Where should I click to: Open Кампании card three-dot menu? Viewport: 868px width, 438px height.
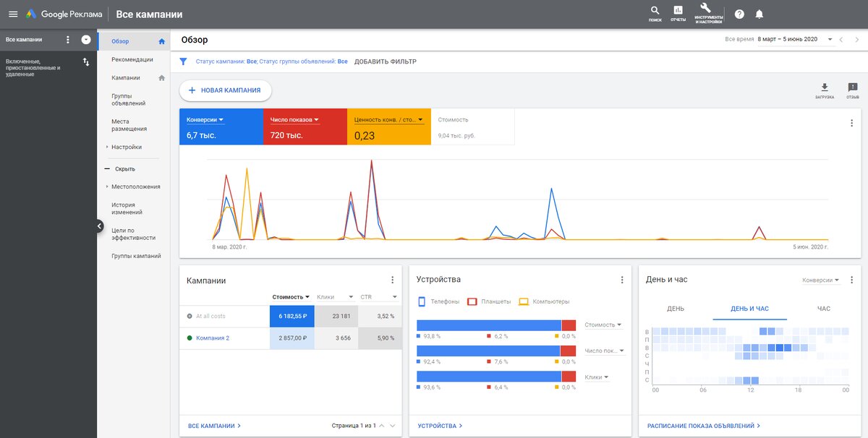[392, 280]
